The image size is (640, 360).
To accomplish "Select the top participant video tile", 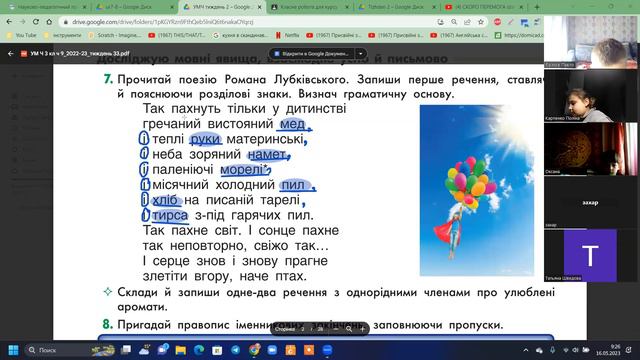I will [591, 42].
